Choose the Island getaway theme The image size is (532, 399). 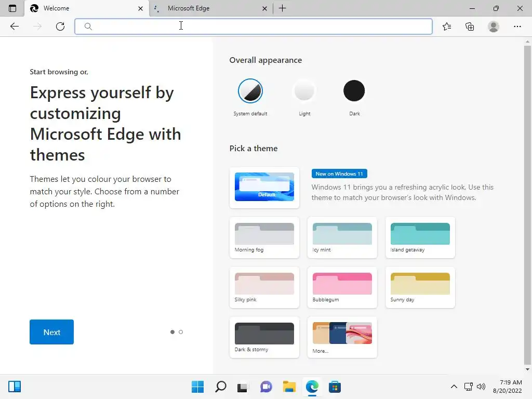point(420,237)
